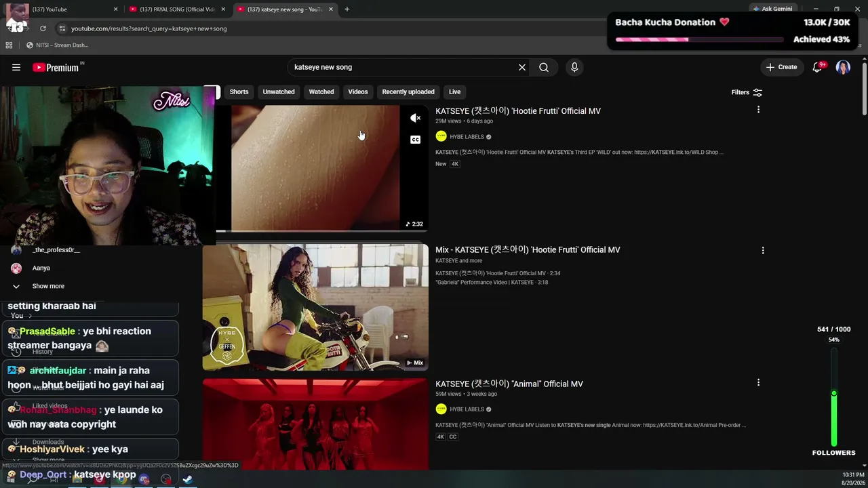Go to the YouTube Premium home logo
The height and width of the screenshot is (488, 868).
56,67
